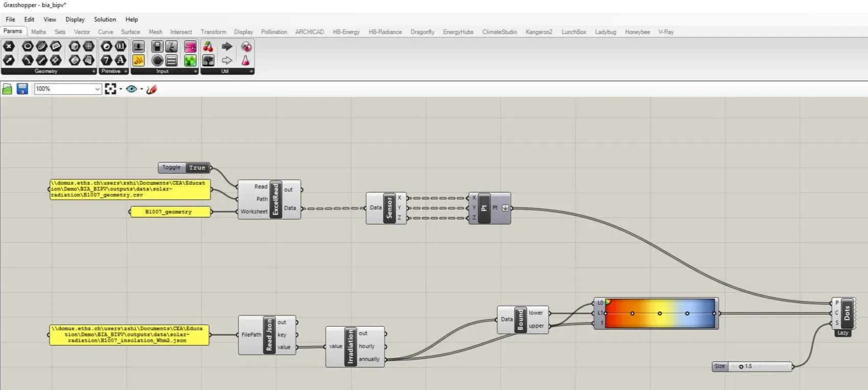This screenshot has width=868, height=390.
Task: Select the Dots component
Action: (847, 313)
